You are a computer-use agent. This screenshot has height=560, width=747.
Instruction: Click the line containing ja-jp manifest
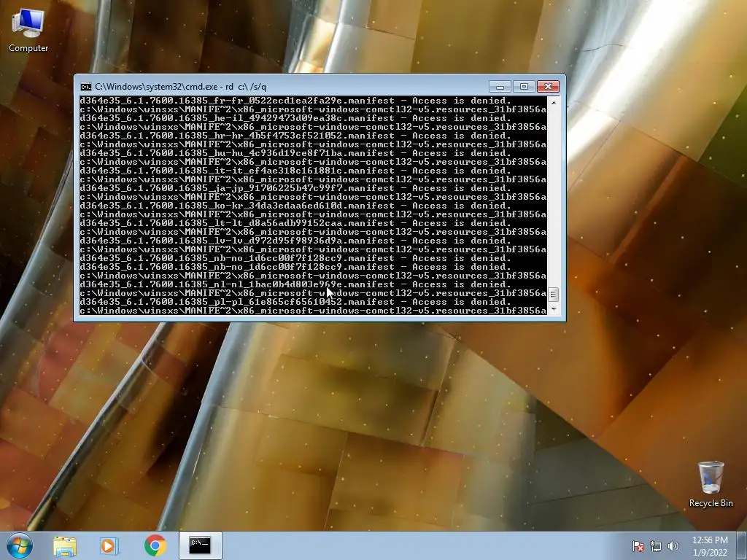point(295,188)
